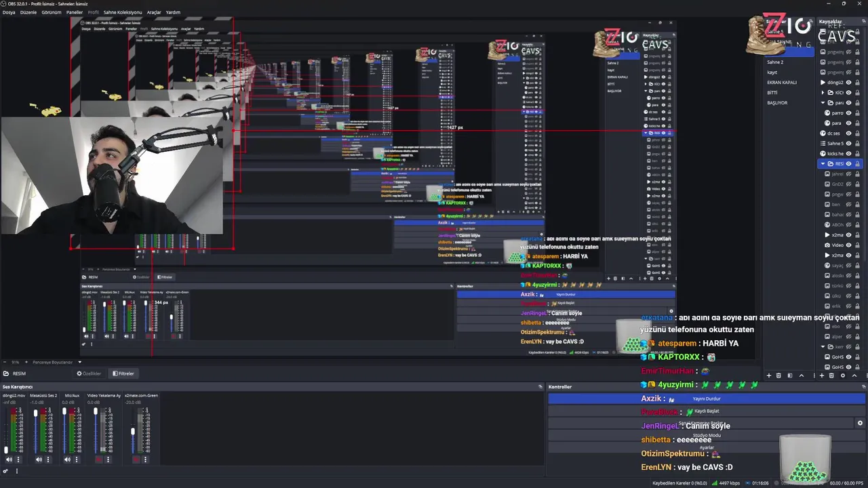Pop out the Kontroller dock icon

[x=863, y=386]
